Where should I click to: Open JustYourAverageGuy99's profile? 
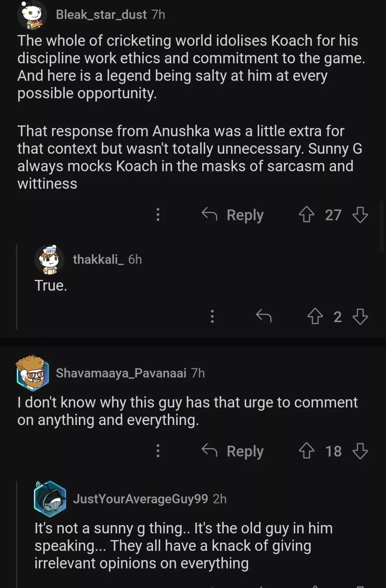coord(140,499)
